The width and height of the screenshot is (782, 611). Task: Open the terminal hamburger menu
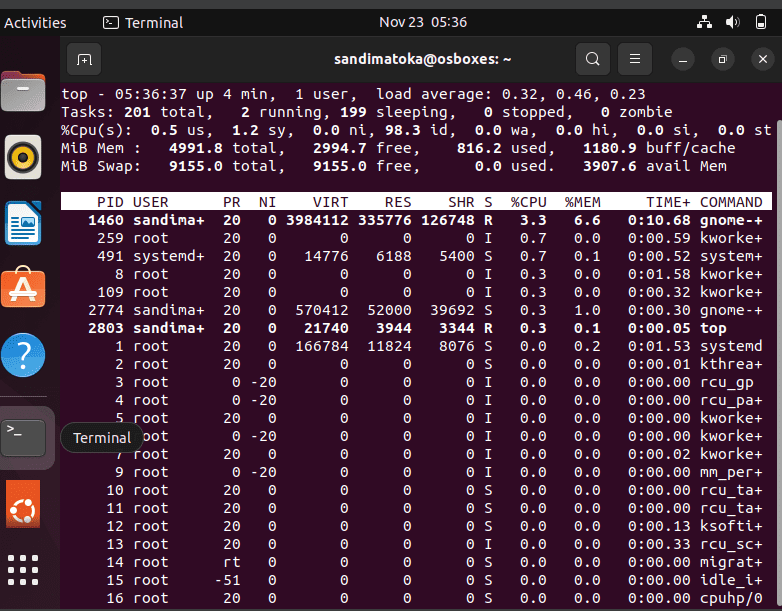634,59
